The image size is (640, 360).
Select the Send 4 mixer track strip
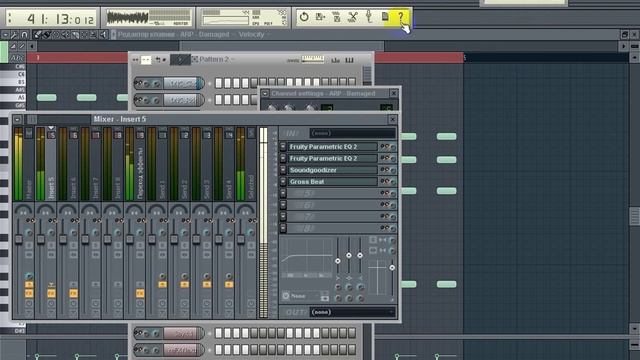224,164
